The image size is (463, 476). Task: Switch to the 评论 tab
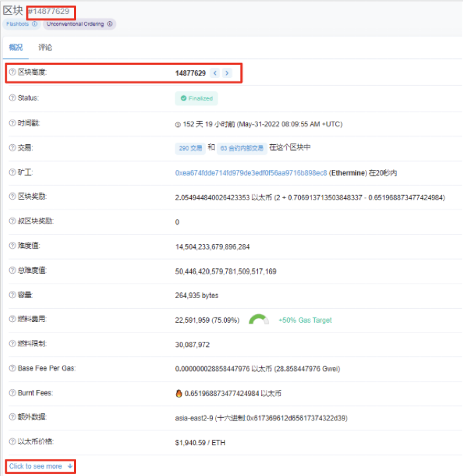click(45, 48)
